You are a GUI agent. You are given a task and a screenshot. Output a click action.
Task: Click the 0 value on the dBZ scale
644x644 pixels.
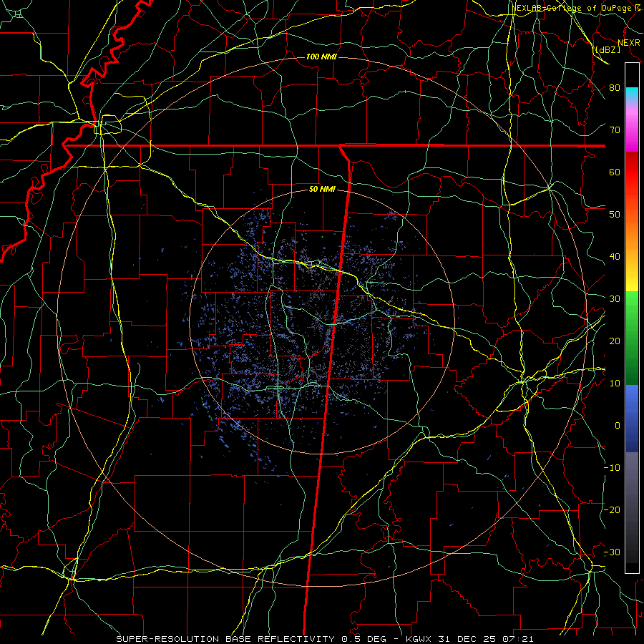point(618,426)
